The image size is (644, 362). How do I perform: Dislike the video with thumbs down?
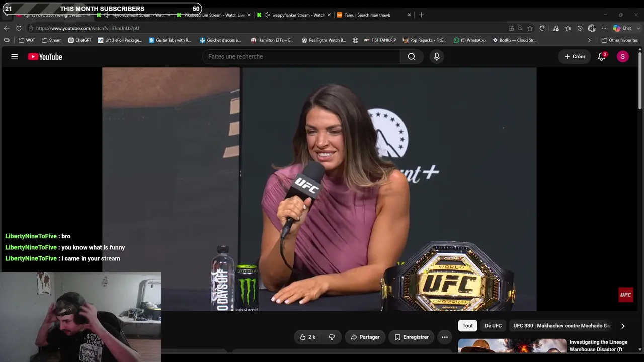coord(332,337)
